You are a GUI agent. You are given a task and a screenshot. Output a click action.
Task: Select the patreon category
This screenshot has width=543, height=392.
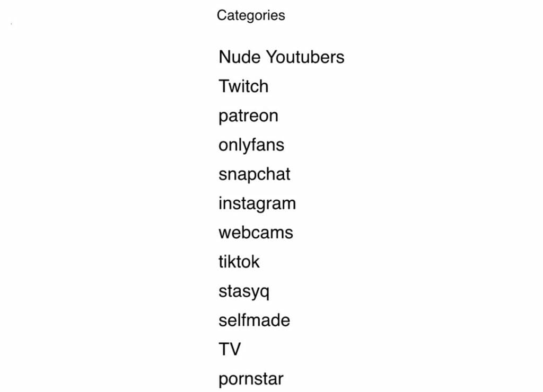coord(248,116)
